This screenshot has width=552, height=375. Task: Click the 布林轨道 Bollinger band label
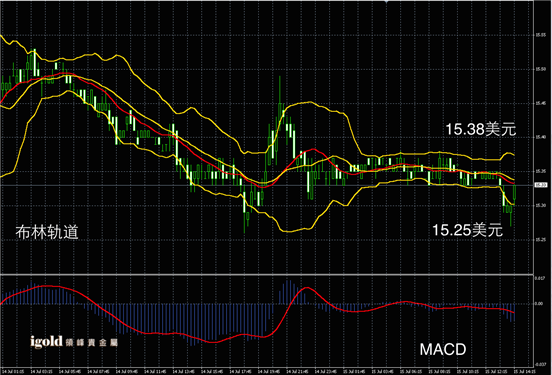(x=47, y=232)
